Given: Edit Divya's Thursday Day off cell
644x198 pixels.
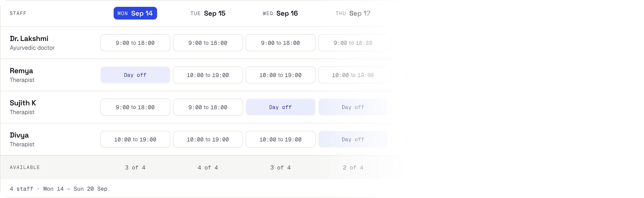Looking at the screenshot, I should click(x=353, y=139).
